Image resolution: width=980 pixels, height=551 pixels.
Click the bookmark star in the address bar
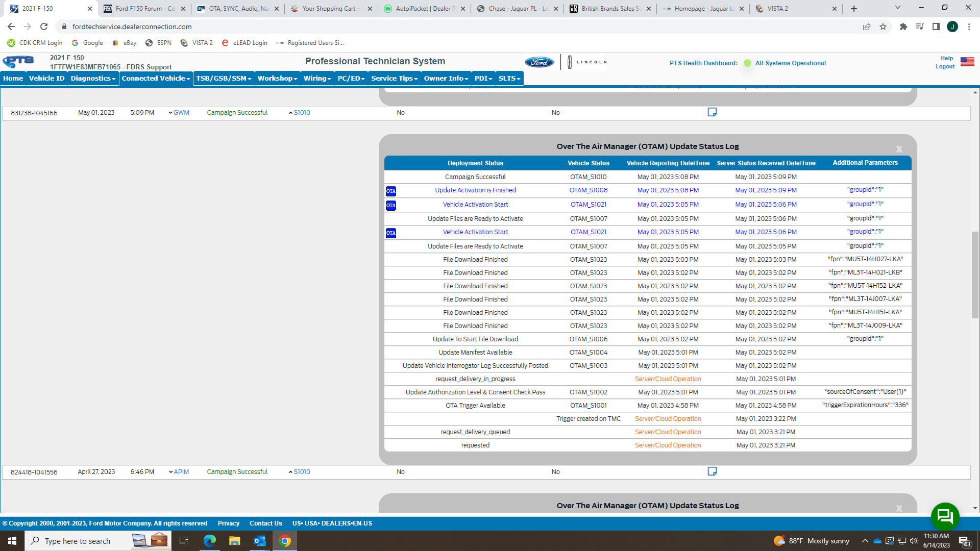click(x=883, y=27)
